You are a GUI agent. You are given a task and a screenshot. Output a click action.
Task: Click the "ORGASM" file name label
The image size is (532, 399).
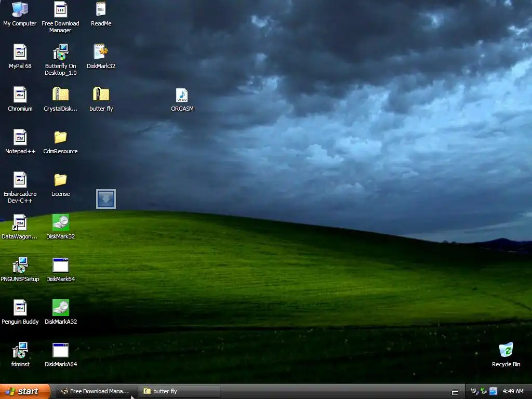coord(182,109)
